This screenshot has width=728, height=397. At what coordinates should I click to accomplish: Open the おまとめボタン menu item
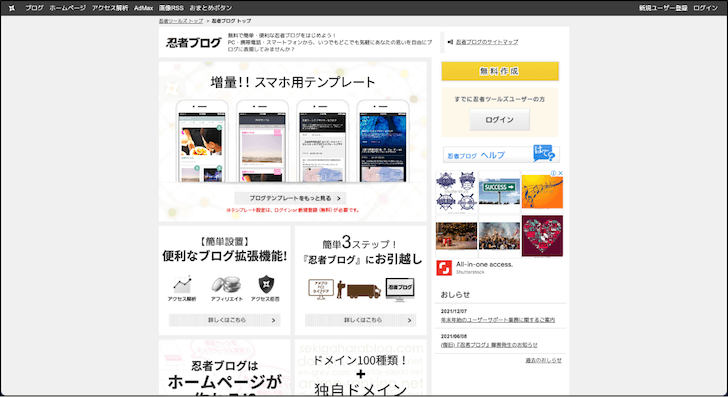pyautogui.click(x=211, y=8)
